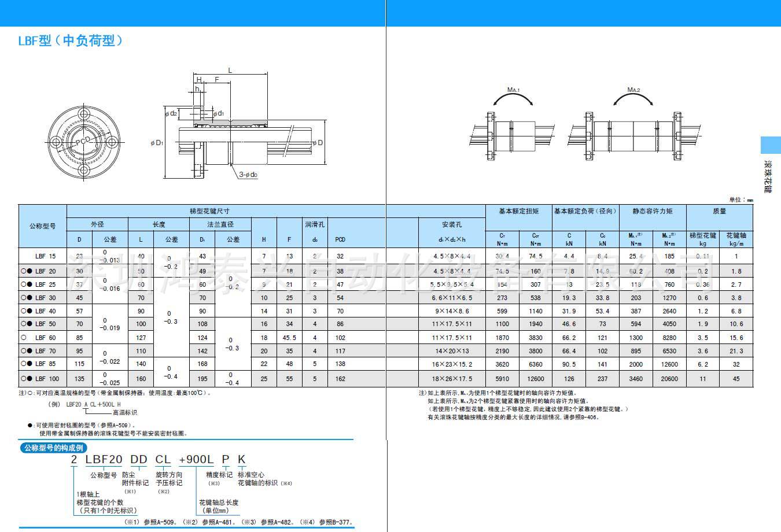Click the "花键轴总长度" label

(219, 503)
